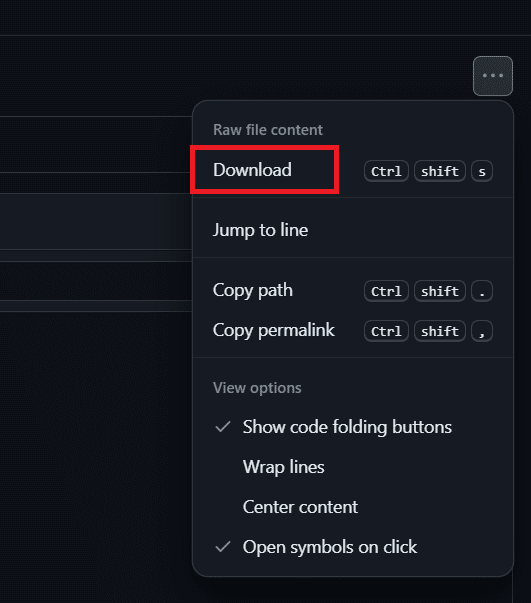531x603 pixels.
Task: Click the period key badge for Copy path
Action: tap(482, 291)
